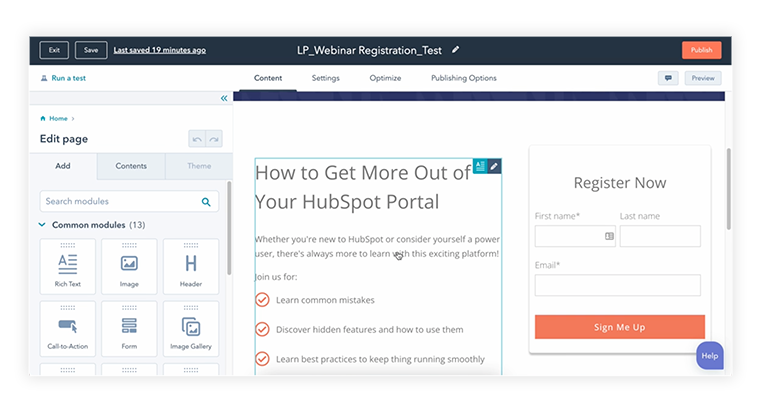
Task: Click the Email input field
Action: point(618,285)
